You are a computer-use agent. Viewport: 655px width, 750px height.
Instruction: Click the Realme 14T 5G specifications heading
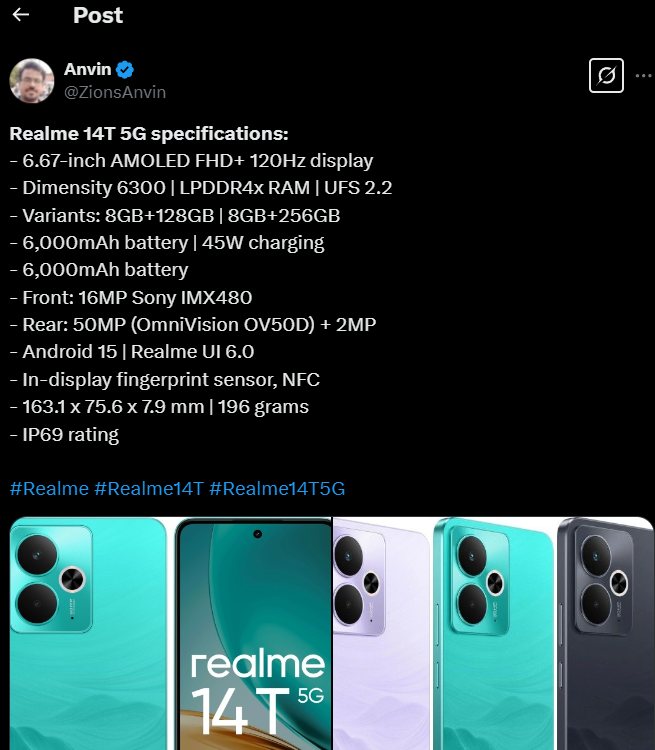149,134
